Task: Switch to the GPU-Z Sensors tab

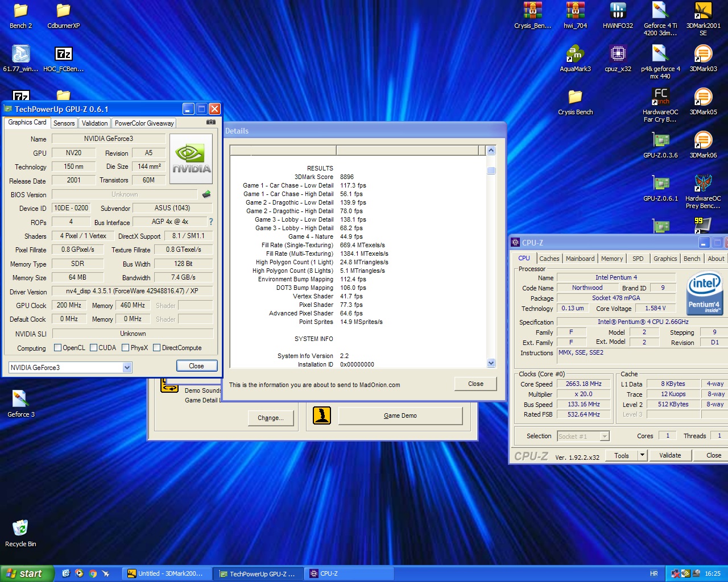Action: (x=64, y=123)
